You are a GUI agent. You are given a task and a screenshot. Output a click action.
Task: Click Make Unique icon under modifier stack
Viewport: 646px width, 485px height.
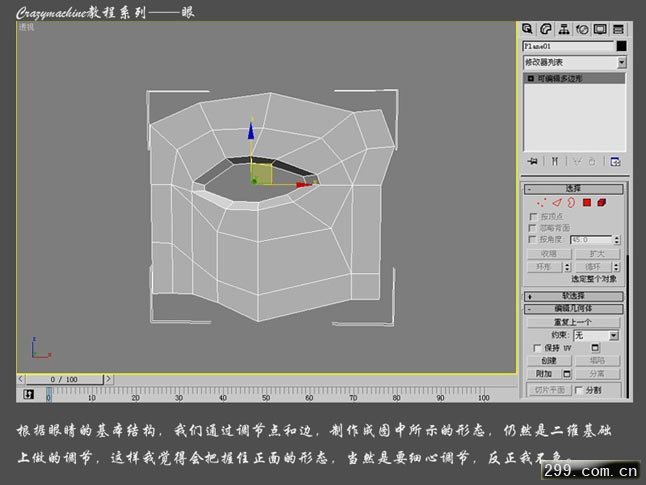coord(577,161)
